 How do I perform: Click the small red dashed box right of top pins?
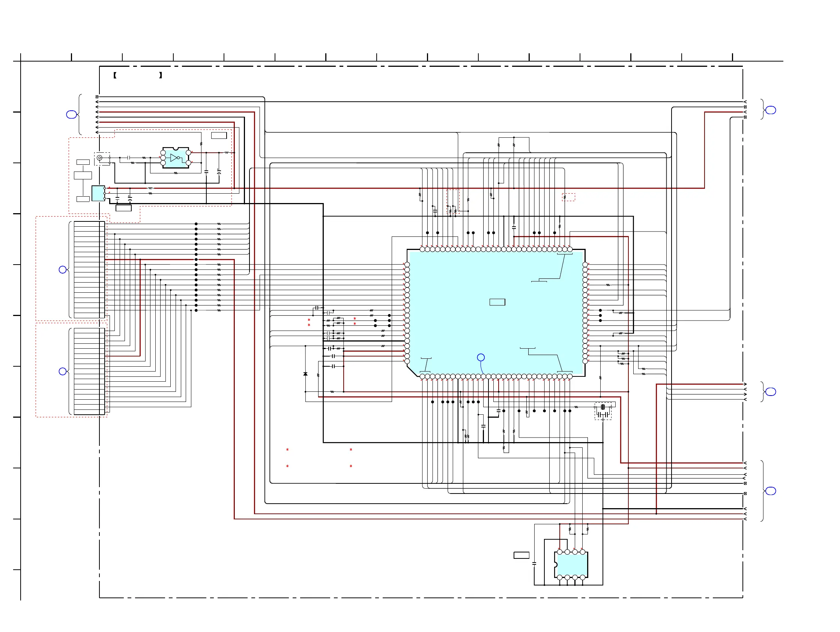coord(569,197)
